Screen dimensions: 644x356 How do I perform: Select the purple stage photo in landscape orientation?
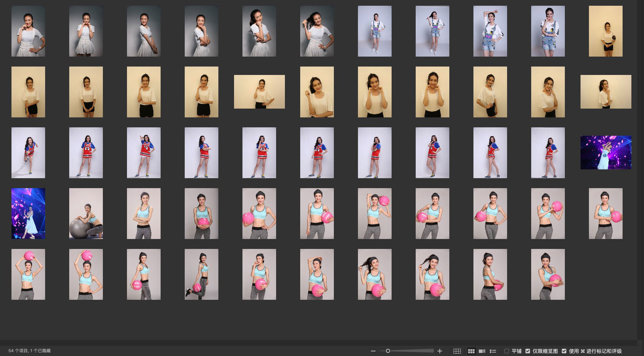tap(606, 153)
